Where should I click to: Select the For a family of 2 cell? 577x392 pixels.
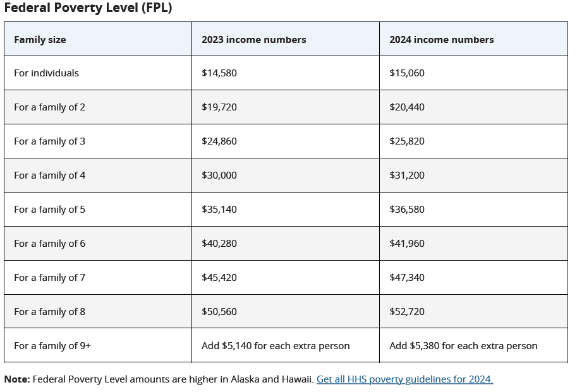(49, 107)
